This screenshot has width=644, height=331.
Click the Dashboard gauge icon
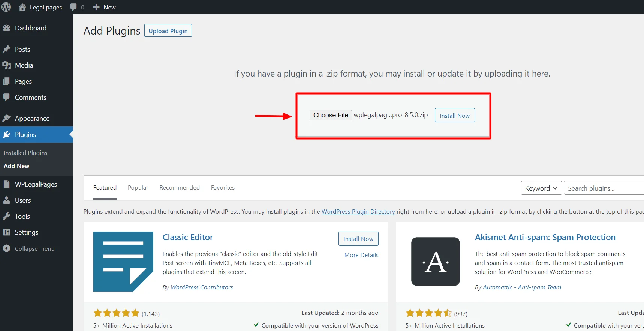click(7, 28)
